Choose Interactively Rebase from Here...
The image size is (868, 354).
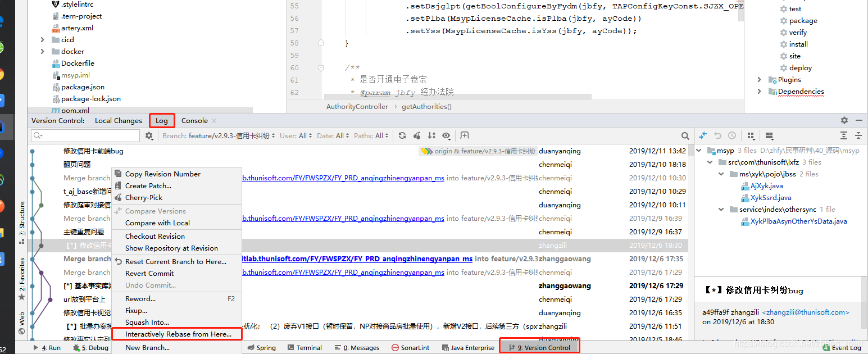click(x=177, y=334)
